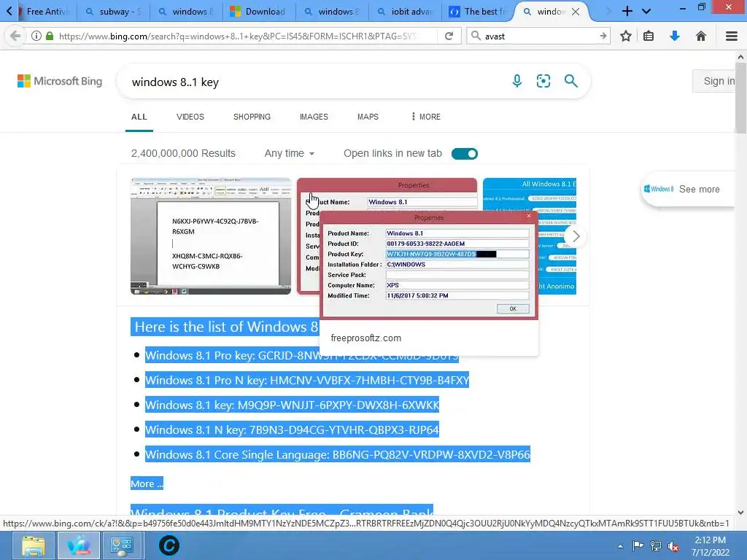Image resolution: width=747 pixels, height=560 pixels.
Task: Click the freeprosoftz.com source label
Action: 366,338
